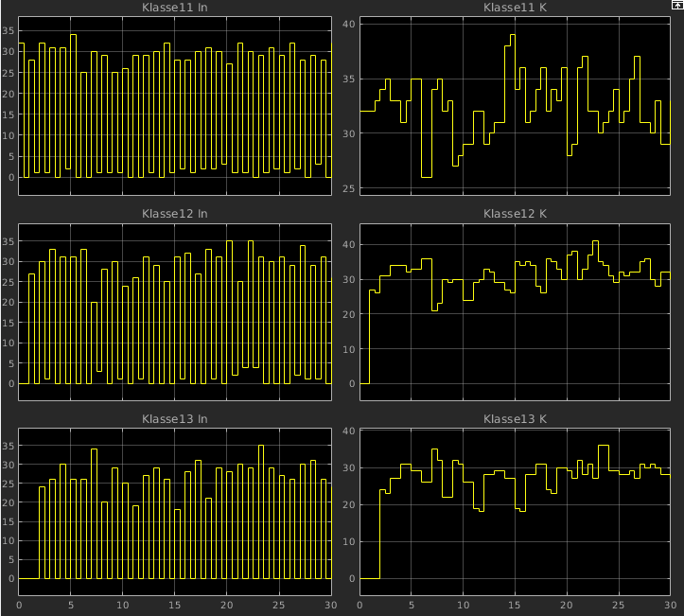Click x-axis tick 15 under Klasse13 In
684x616 pixels.
click(175, 605)
